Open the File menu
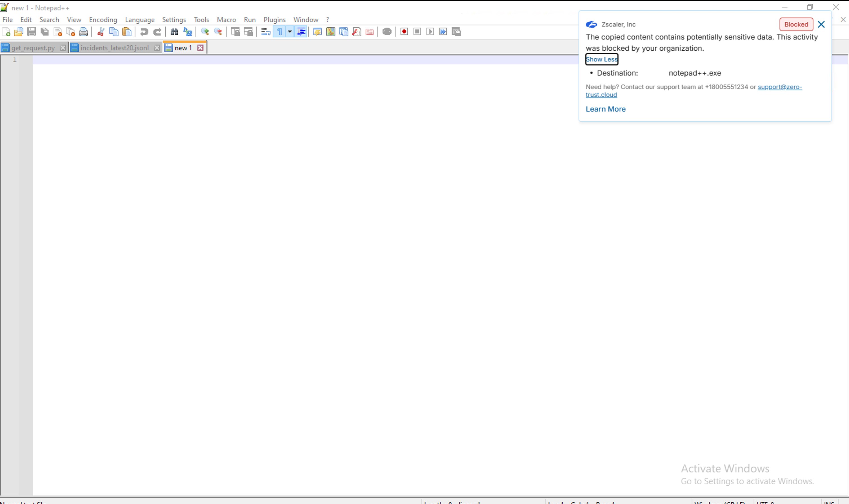 [x=8, y=20]
